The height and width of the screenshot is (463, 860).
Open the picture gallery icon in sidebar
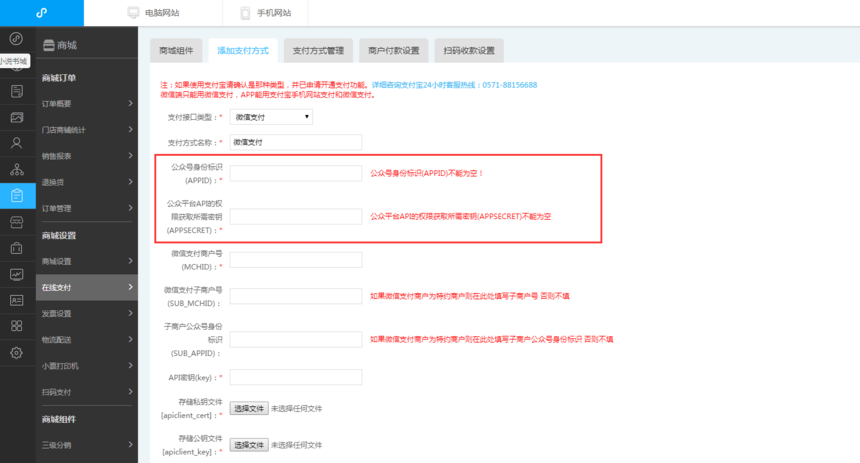tap(16, 117)
